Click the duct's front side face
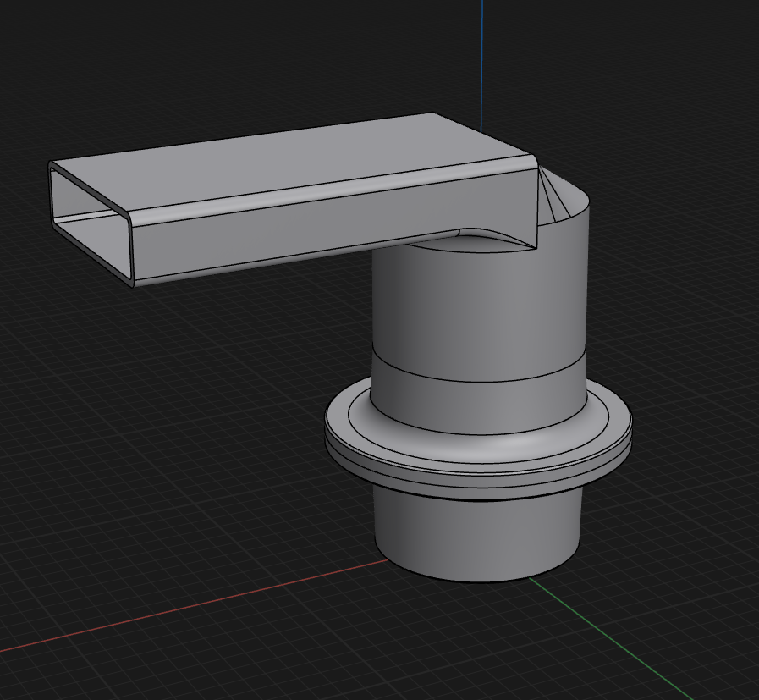759x700 pixels. (334, 223)
